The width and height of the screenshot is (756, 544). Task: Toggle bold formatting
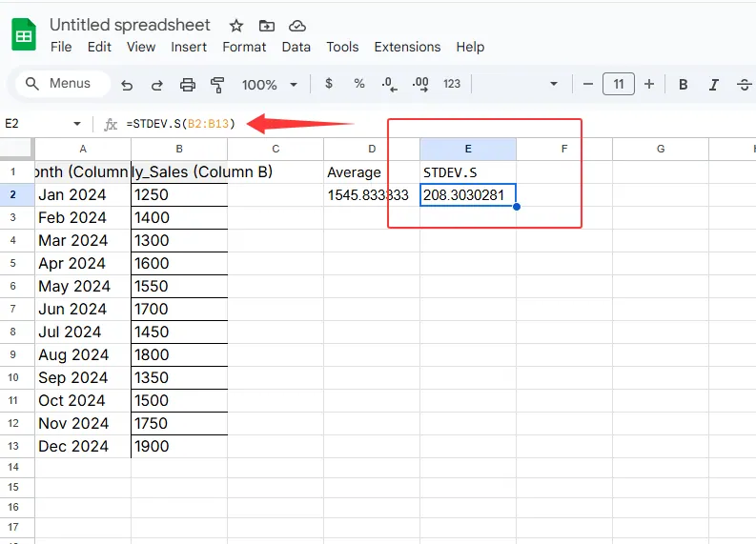click(684, 84)
